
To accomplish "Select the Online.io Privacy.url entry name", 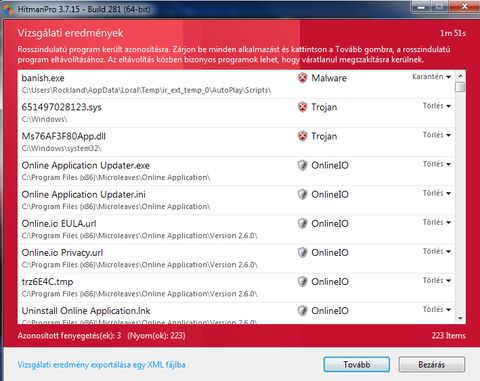I will click(x=62, y=252).
